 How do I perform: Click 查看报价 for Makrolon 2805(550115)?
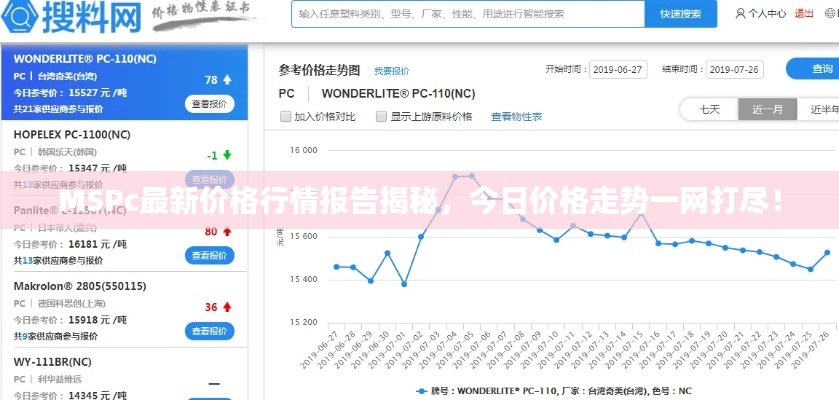coord(210,331)
